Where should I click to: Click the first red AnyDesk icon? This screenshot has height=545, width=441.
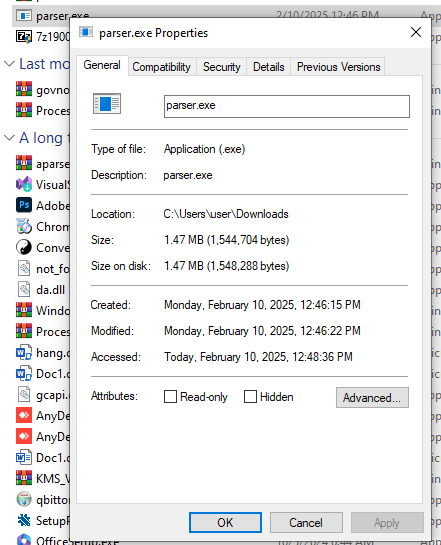[24, 415]
